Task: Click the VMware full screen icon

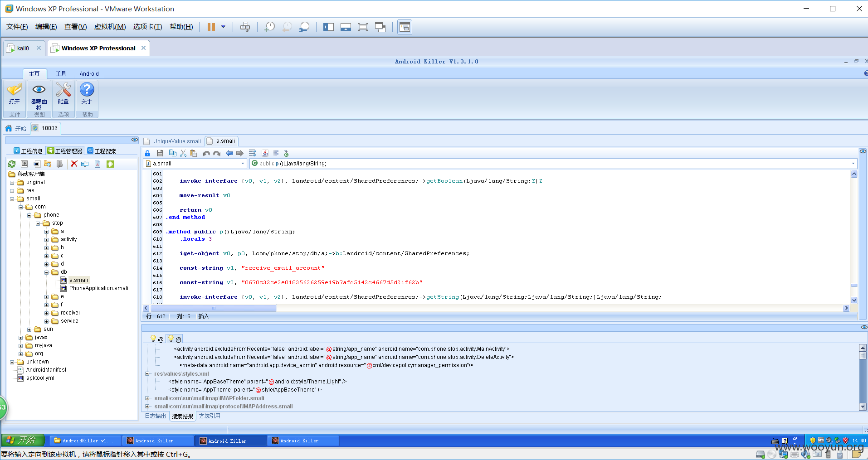Action: tap(363, 27)
